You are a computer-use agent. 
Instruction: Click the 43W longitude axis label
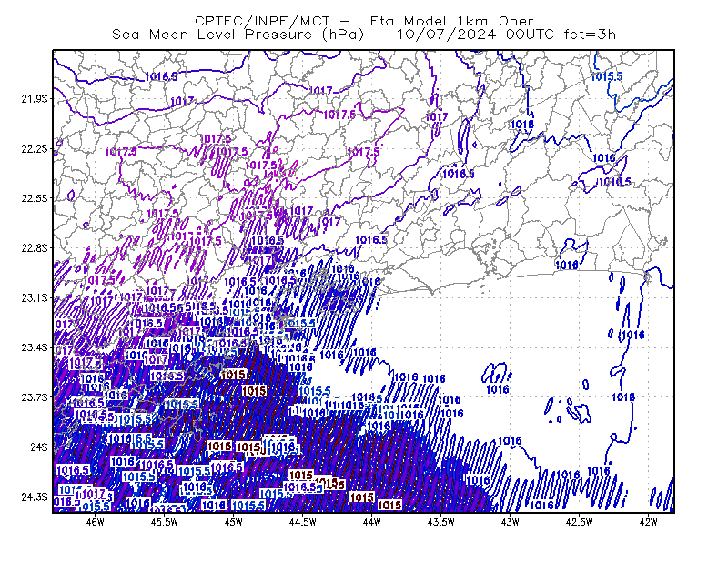pos(510,522)
